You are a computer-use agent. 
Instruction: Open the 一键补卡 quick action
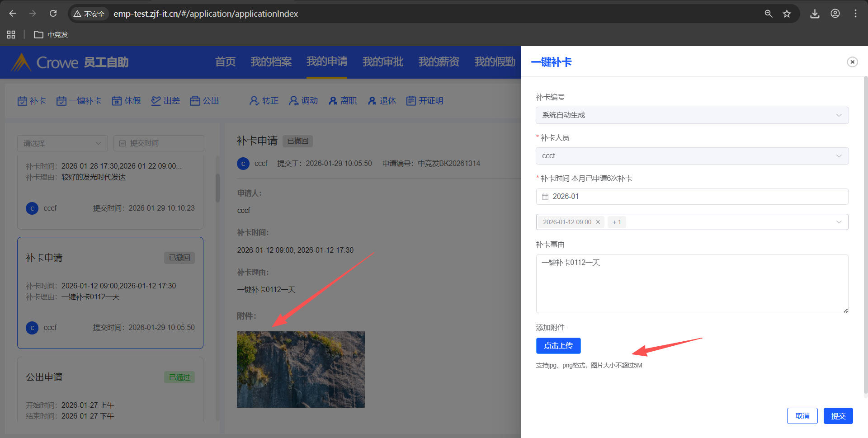[x=79, y=101]
